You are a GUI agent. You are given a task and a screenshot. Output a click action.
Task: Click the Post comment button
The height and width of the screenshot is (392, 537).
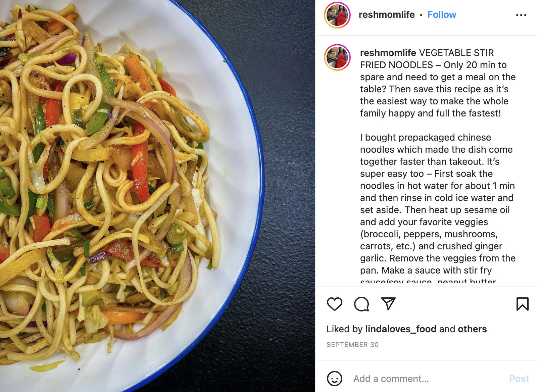click(519, 379)
